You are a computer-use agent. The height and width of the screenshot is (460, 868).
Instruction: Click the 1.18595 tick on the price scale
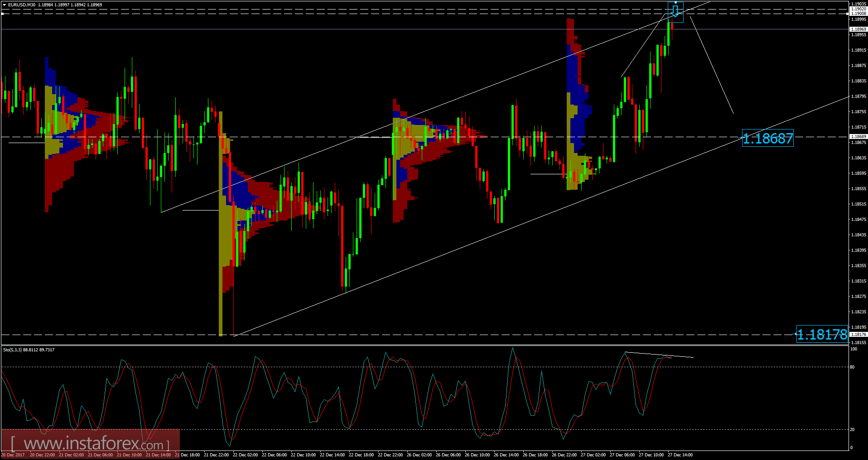pos(859,173)
